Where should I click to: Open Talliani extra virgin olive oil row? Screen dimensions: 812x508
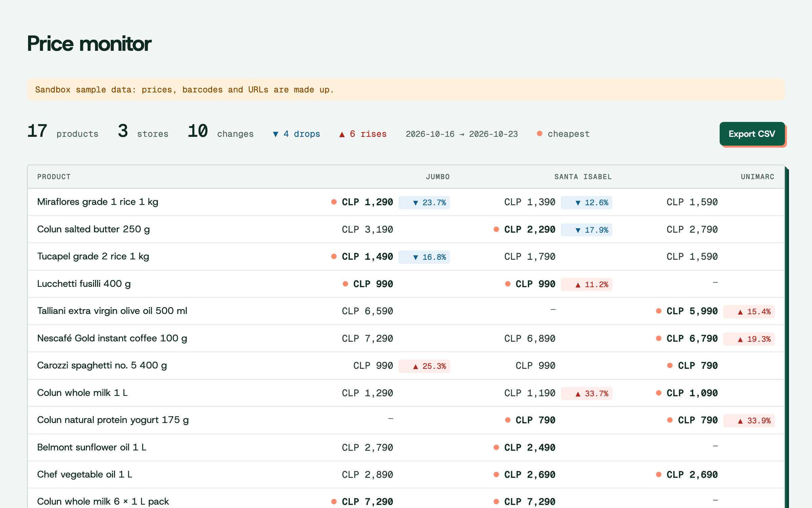[x=406, y=311]
